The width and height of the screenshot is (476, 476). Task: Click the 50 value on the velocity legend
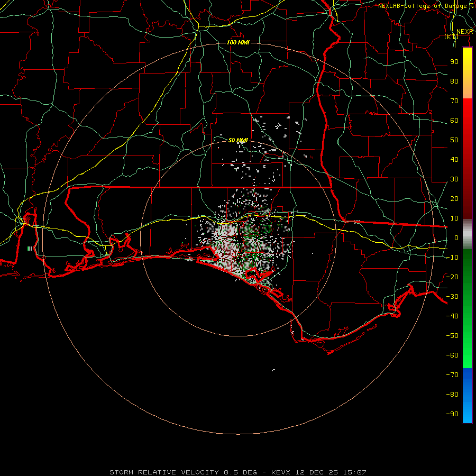(454, 140)
